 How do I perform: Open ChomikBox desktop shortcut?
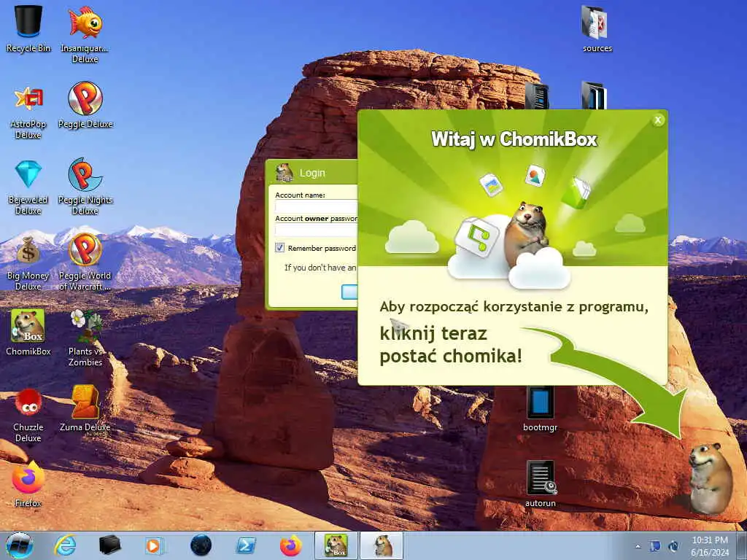pyautogui.click(x=28, y=332)
